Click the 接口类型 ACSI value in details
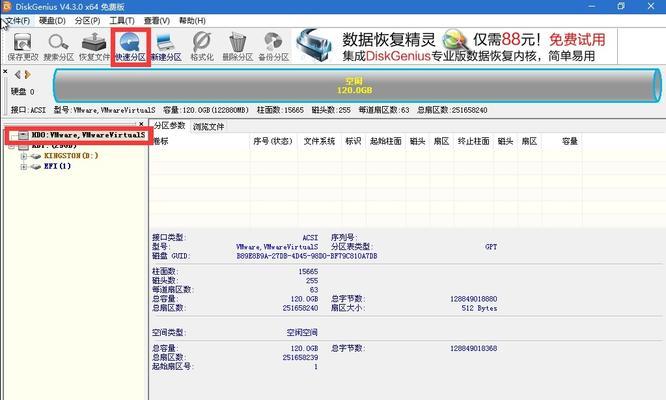 tap(310, 238)
